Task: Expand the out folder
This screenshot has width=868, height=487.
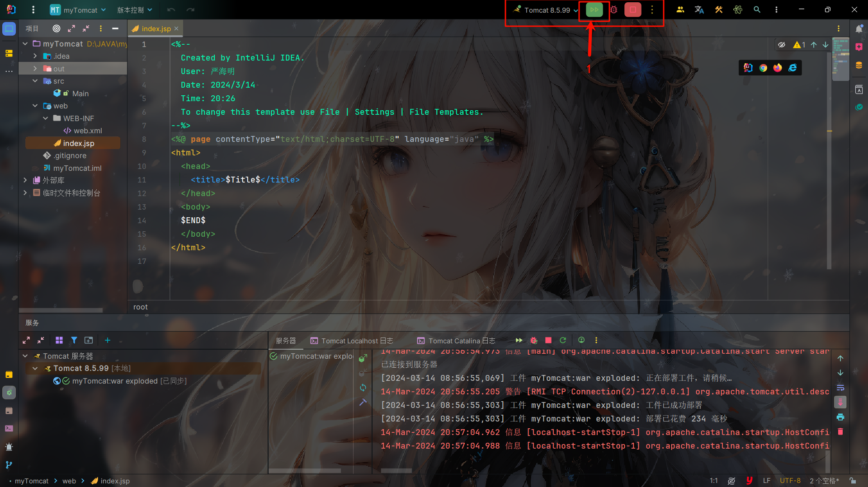Action: tap(35, 69)
